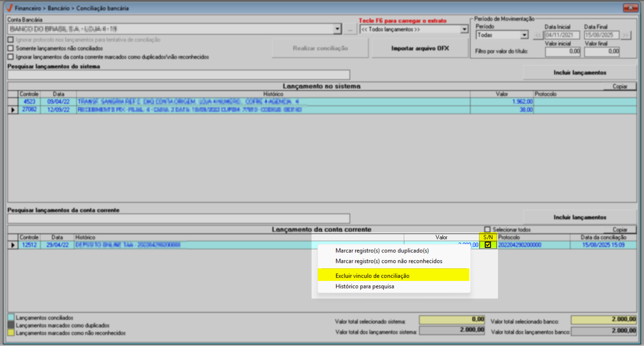The height and width of the screenshot is (346, 644).
Task: Click Controle 12512 in conta corrente table
Action: coord(29,245)
